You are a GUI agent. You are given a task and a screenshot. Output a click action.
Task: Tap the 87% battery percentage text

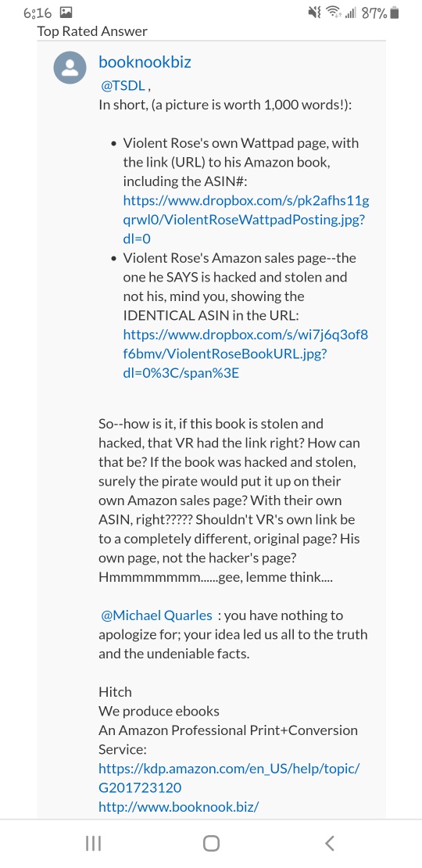(x=374, y=13)
